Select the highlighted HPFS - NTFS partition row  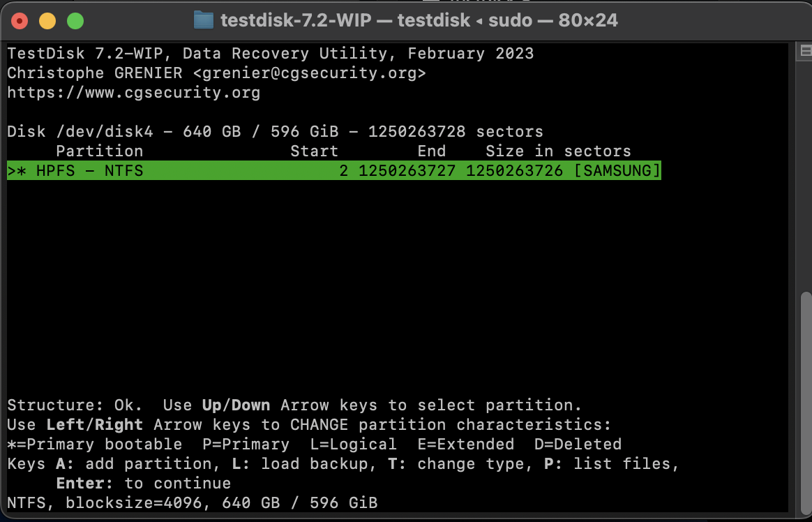(334, 170)
